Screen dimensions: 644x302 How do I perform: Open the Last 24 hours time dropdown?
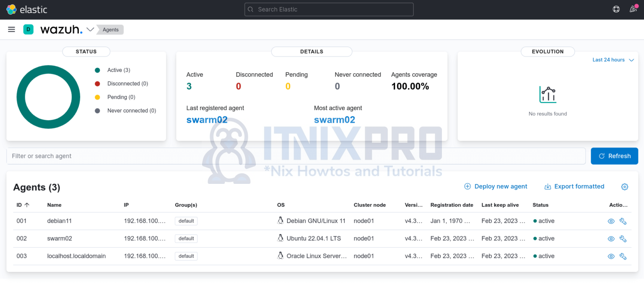[x=612, y=59]
